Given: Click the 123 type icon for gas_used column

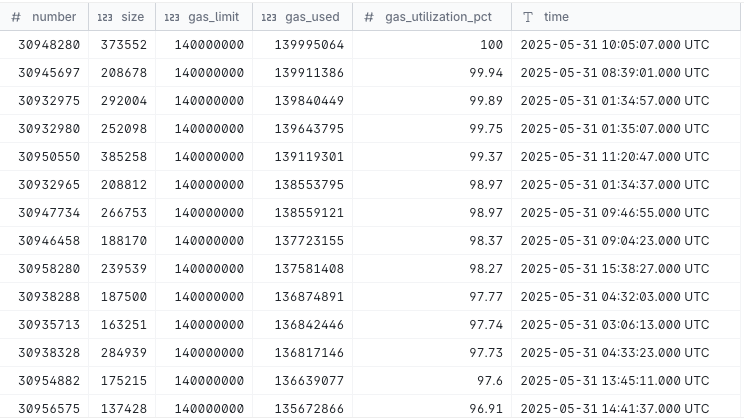Looking at the screenshot, I should click(269, 17).
